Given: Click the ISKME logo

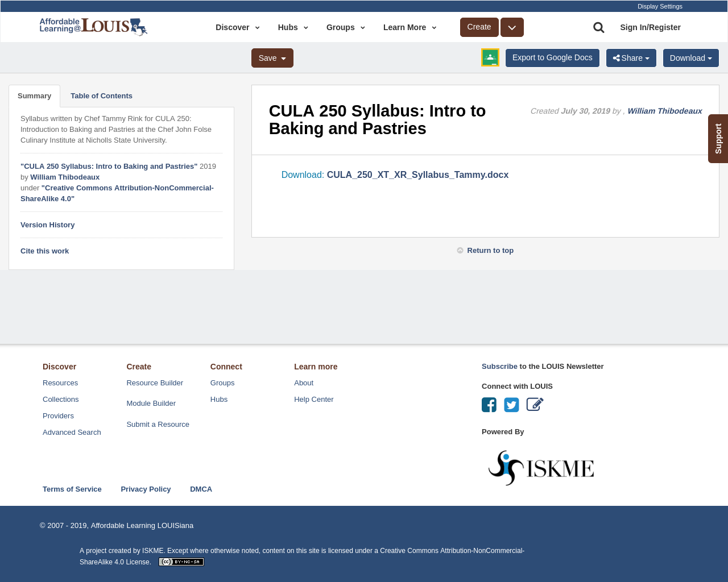Looking at the screenshot, I should click(x=541, y=468).
